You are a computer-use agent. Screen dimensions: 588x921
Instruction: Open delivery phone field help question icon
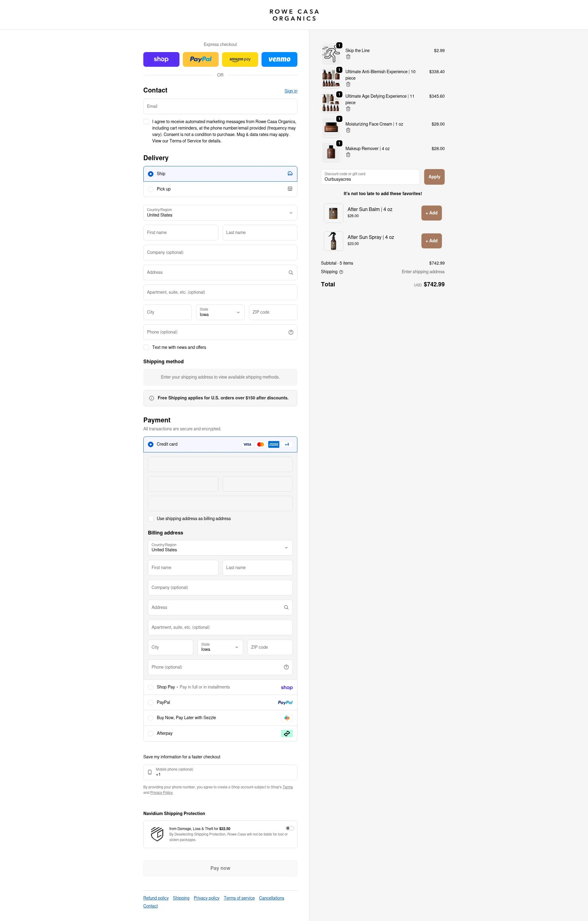pyautogui.click(x=291, y=332)
